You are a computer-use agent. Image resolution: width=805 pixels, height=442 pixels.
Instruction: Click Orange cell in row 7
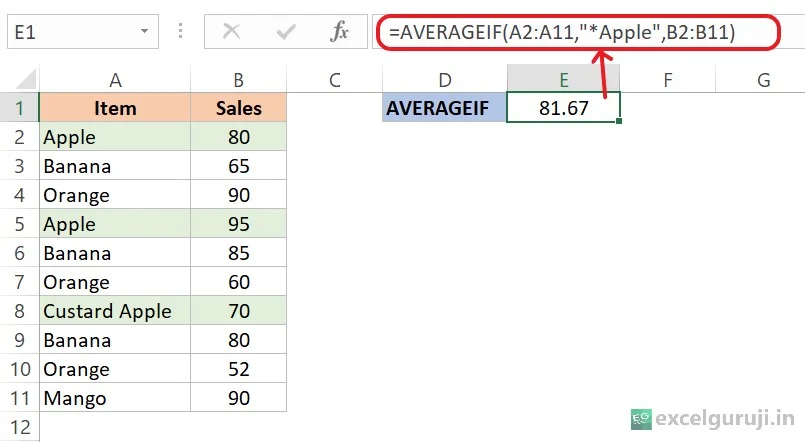pyautogui.click(x=115, y=281)
